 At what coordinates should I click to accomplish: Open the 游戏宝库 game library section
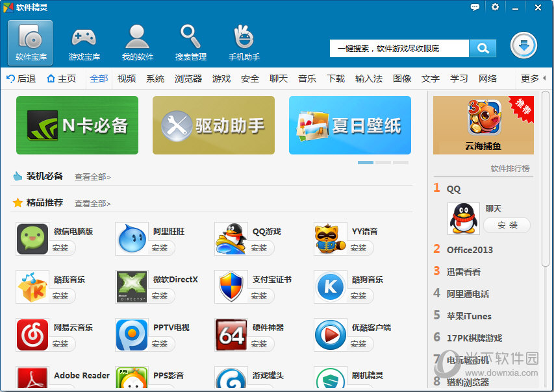[84, 43]
